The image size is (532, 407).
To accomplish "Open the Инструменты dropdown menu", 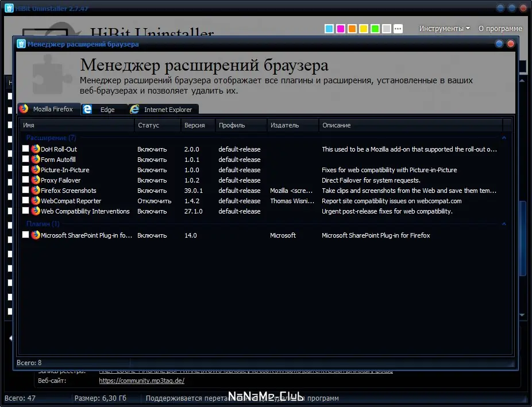I will (445, 29).
